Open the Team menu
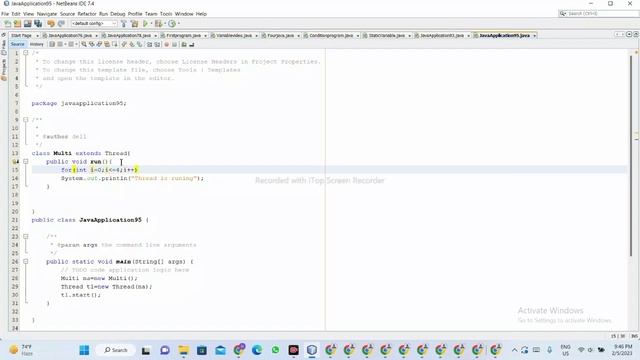 [151, 14]
